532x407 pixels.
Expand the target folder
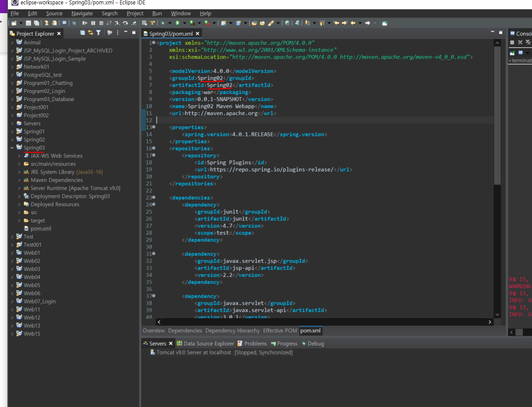pyautogui.click(x=19, y=221)
